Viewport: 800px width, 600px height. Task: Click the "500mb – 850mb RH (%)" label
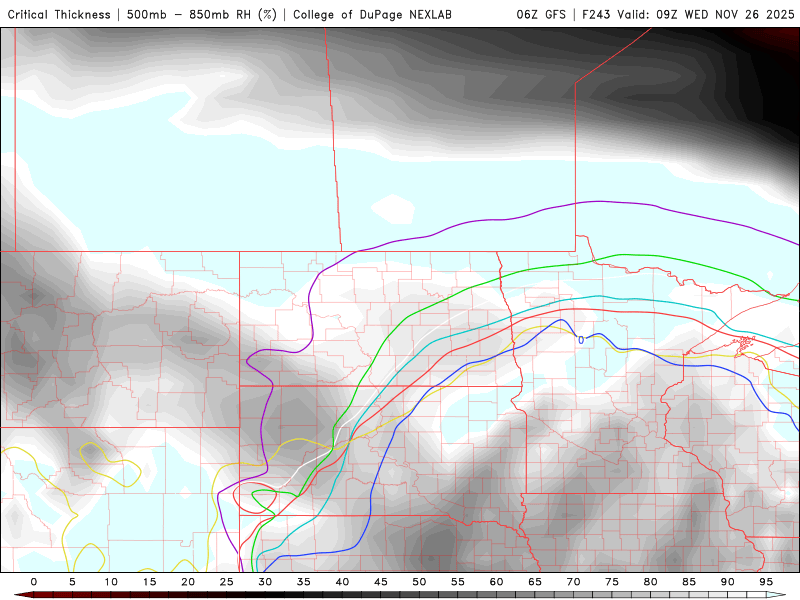click(x=202, y=14)
